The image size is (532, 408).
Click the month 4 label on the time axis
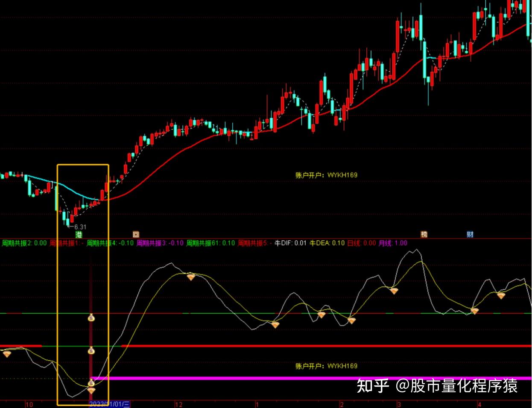479,404
